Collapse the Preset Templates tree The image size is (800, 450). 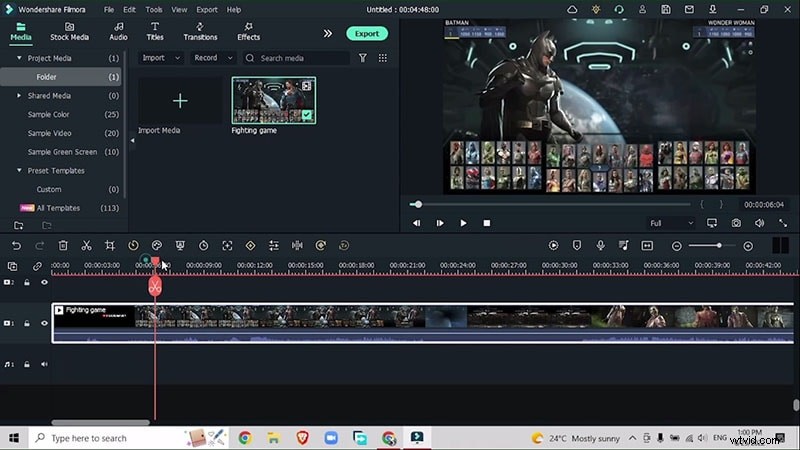click(x=19, y=170)
